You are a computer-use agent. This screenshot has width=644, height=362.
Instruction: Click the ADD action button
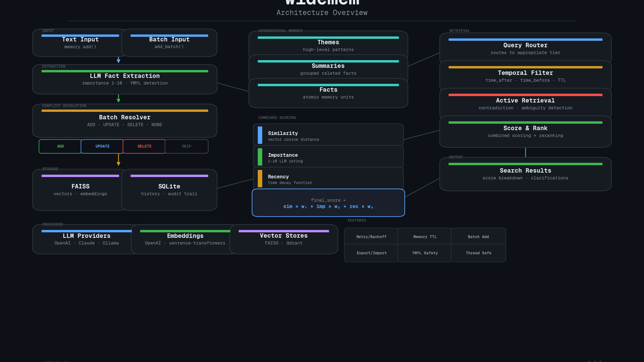pos(60,146)
